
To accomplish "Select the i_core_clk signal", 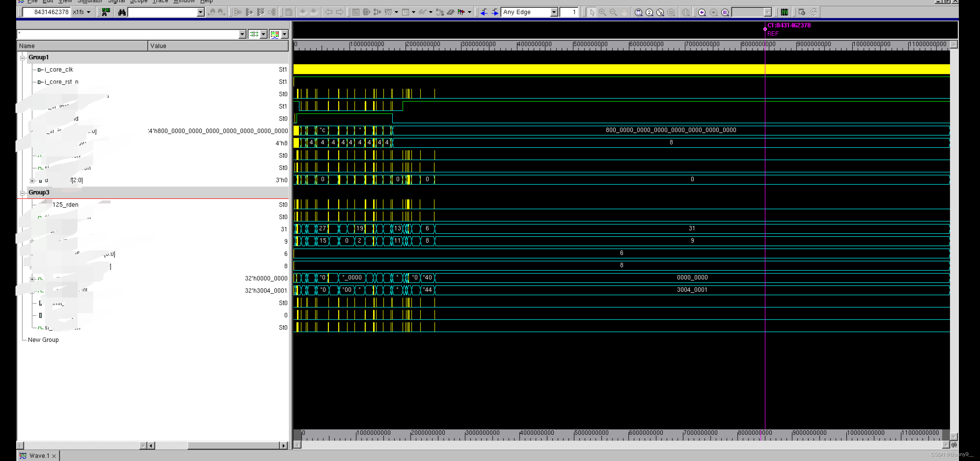I will (x=59, y=70).
